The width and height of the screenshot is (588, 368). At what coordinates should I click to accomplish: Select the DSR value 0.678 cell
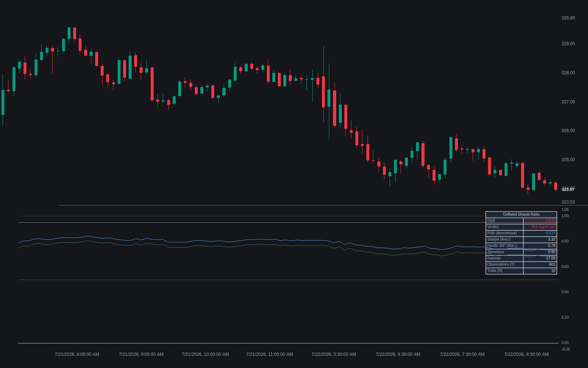pyautogui.click(x=540, y=221)
